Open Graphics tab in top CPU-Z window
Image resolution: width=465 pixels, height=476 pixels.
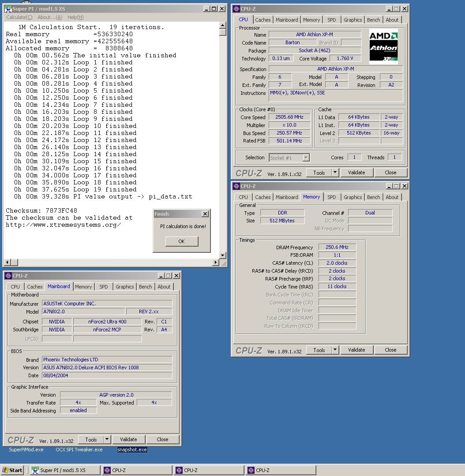(x=352, y=20)
